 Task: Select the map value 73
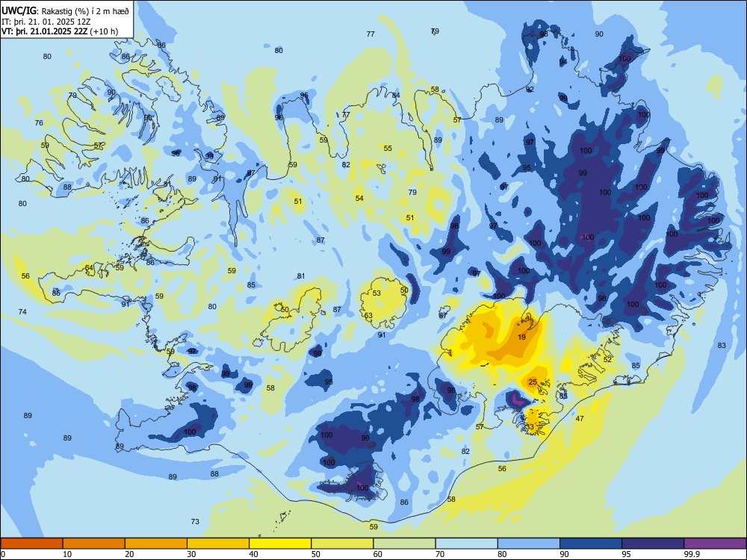click(x=195, y=522)
